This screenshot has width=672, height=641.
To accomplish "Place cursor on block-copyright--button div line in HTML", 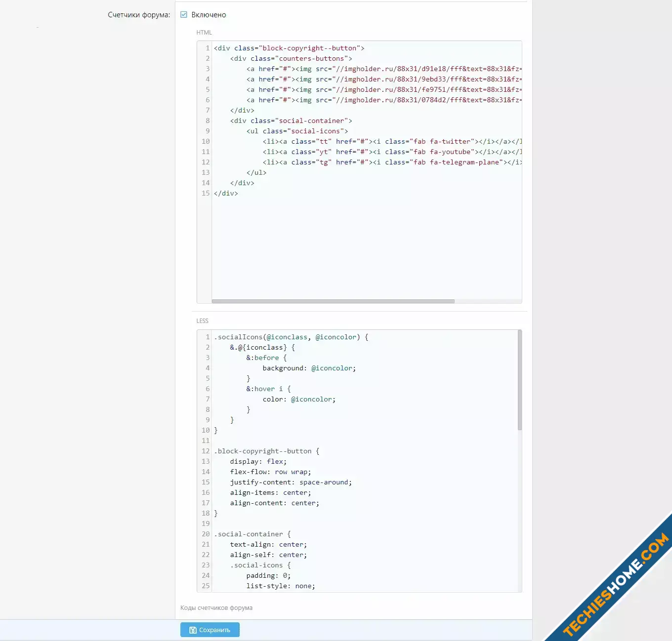I will (x=289, y=48).
